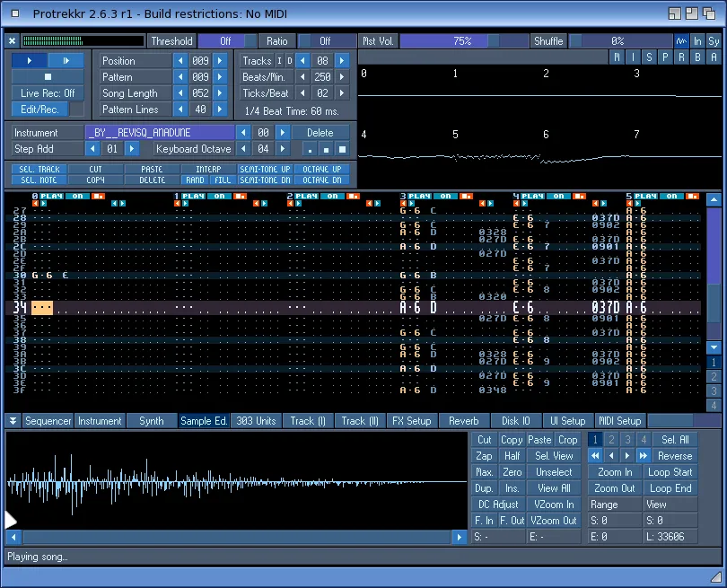Image resolution: width=727 pixels, height=588 pixels.
Task: Decrease the Pattern Lines value
Action: click(x=180, y=110)
